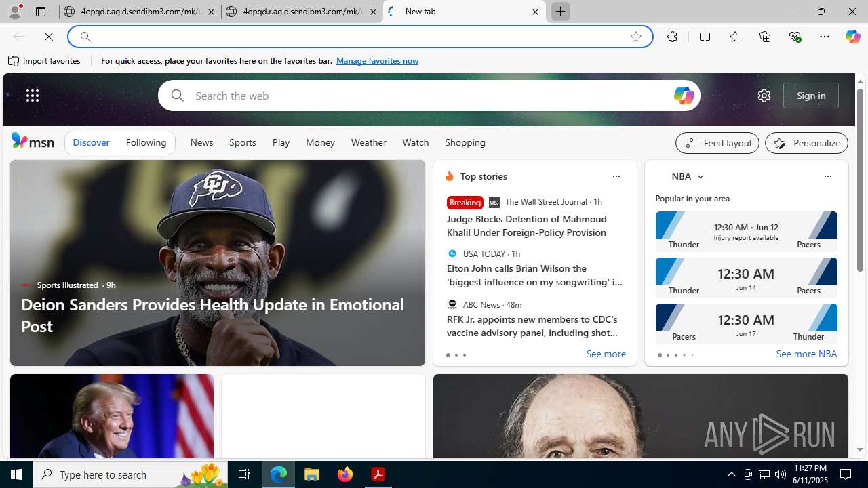Open the taskbar clock showing 11:27 PM

(x=810, y=474)
